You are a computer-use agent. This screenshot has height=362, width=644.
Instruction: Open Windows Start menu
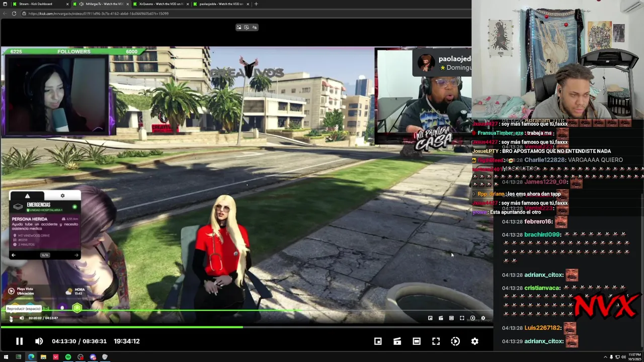[x=6, y=357]
